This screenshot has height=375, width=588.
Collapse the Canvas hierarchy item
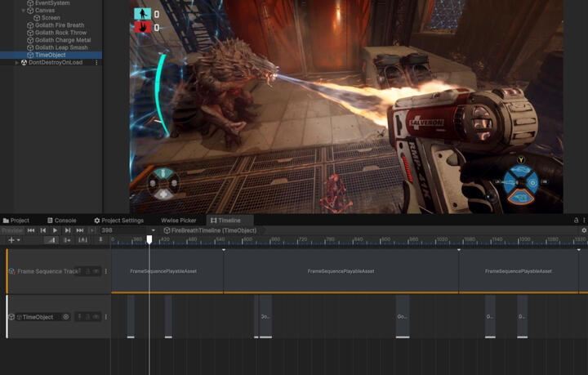click(24, 11)
